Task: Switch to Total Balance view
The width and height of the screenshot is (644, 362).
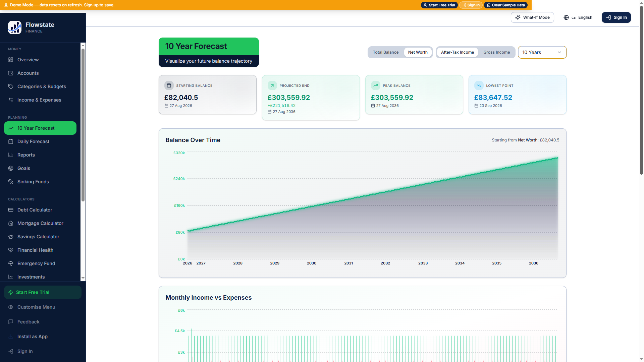Action: (386, 52)
